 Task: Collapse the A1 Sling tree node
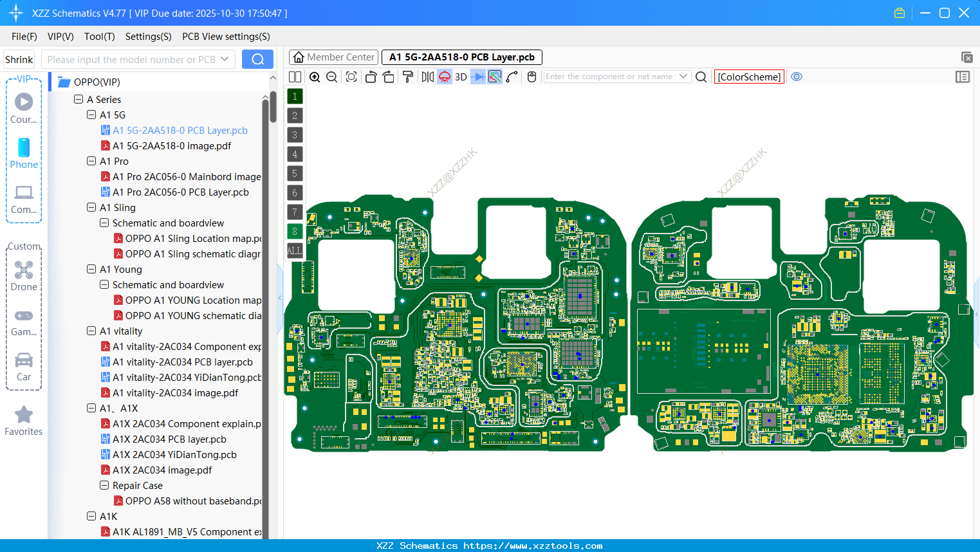[x=91, y=207]
